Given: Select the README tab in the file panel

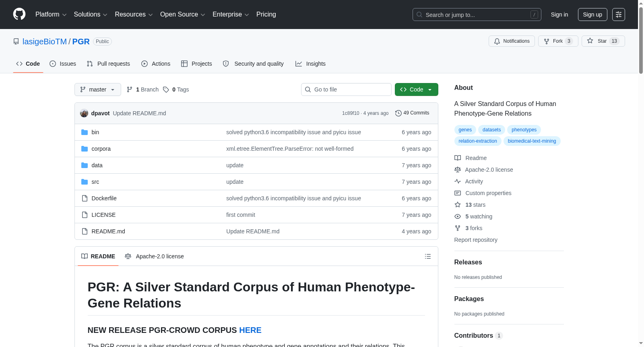Looking at the screenshot, I should [x=98, y=256].
